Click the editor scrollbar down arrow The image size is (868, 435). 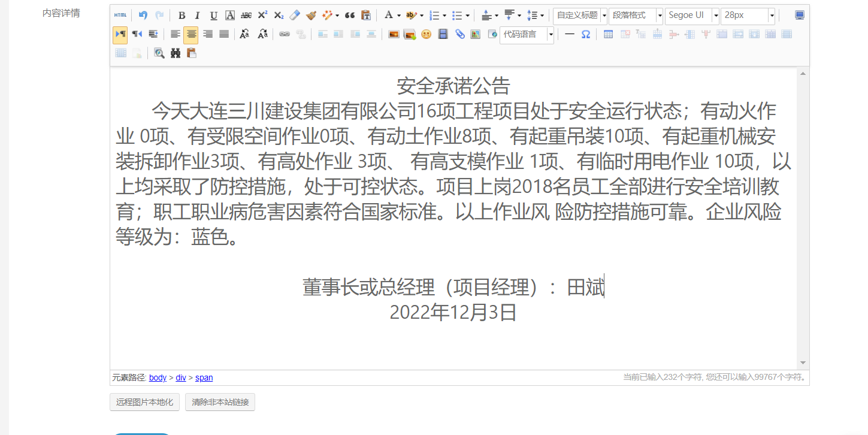(x=803, y=362)
